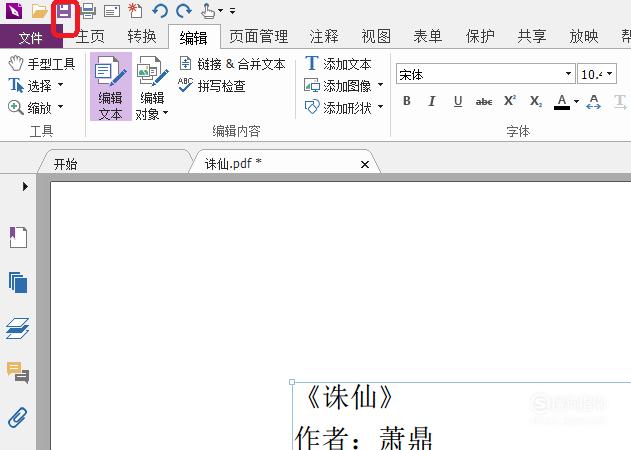Click the character spacing icon
The width and height of the screenshot is (631, 450).
point(594,101)
